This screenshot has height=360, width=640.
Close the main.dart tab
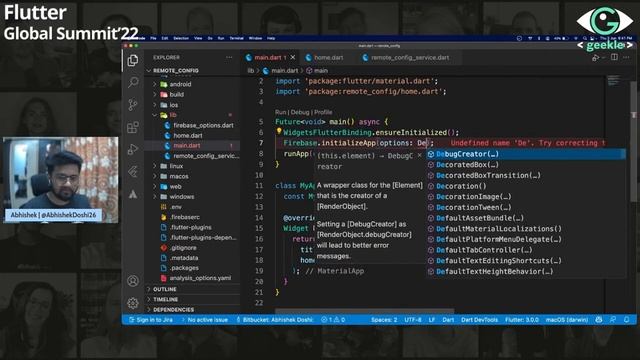tap(293, 58)
